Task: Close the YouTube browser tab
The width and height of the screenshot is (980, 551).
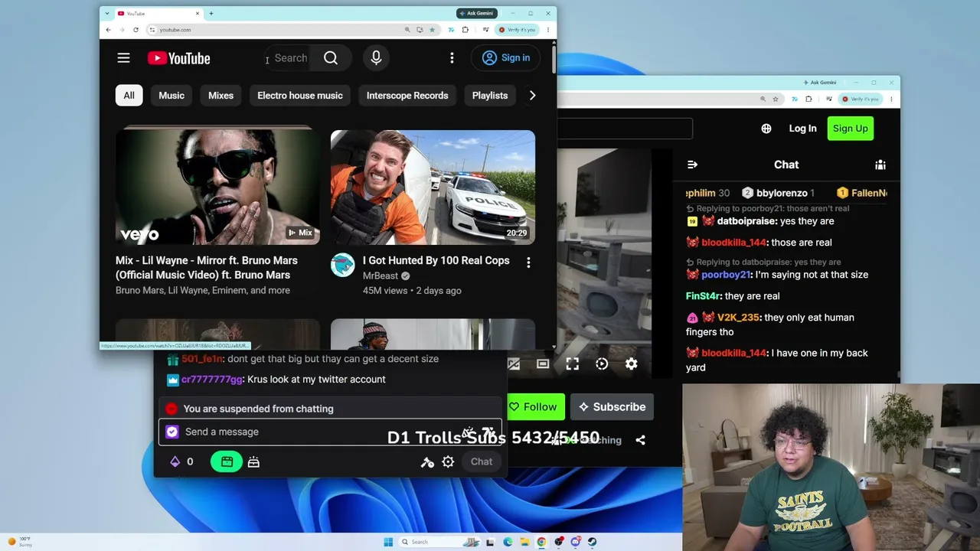Action: tap(198, 13)
